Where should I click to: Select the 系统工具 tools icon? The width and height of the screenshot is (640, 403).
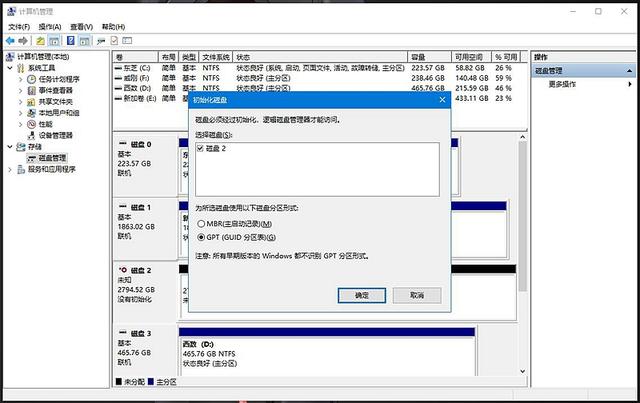tap(21, 68)
